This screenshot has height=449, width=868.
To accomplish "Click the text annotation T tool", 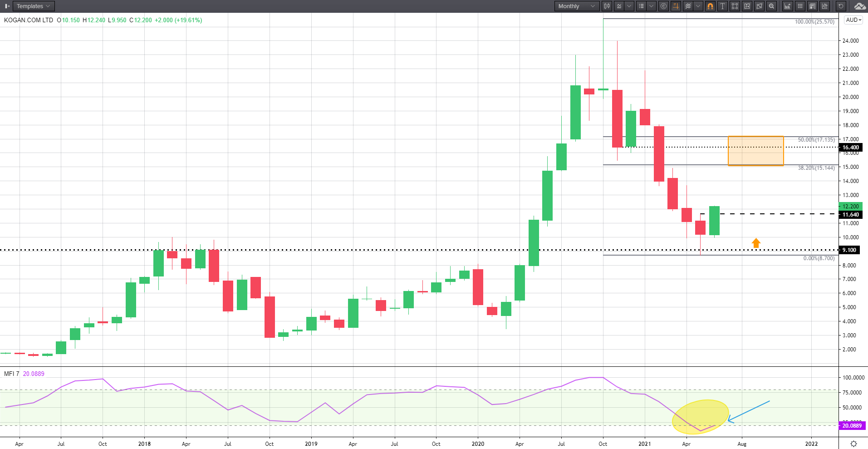I will 722,6.
